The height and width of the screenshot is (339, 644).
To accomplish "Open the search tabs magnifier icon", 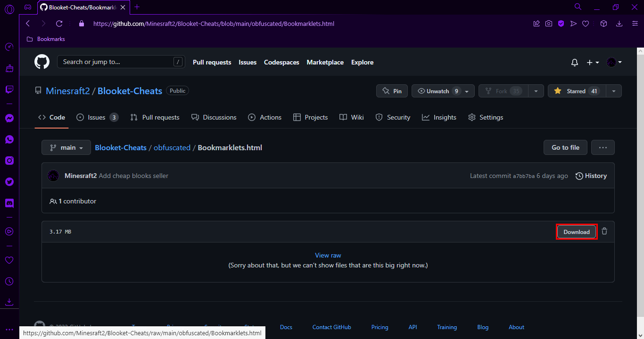I will point(578,7).
